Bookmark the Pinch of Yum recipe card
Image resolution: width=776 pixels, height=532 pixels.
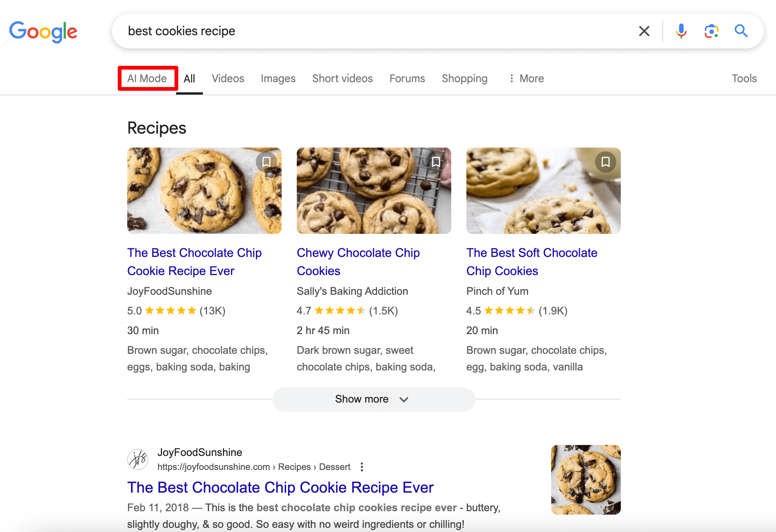click(605, 162)
